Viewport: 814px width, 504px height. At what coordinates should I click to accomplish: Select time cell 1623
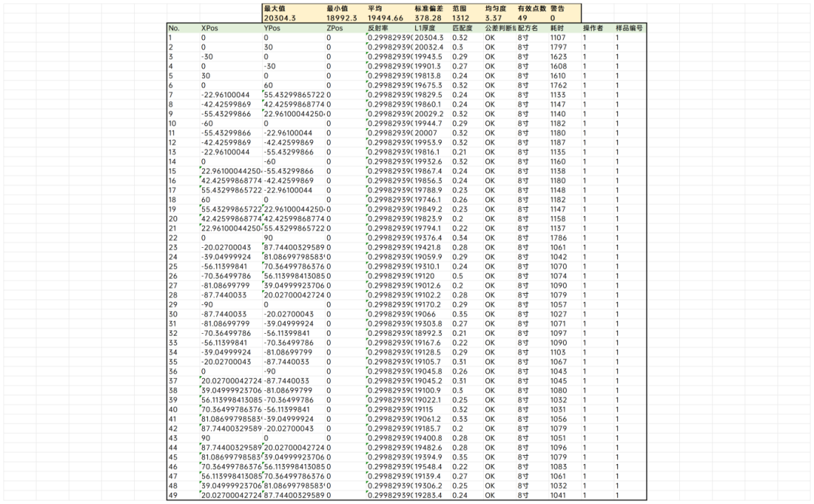click(x=565, y=57)
